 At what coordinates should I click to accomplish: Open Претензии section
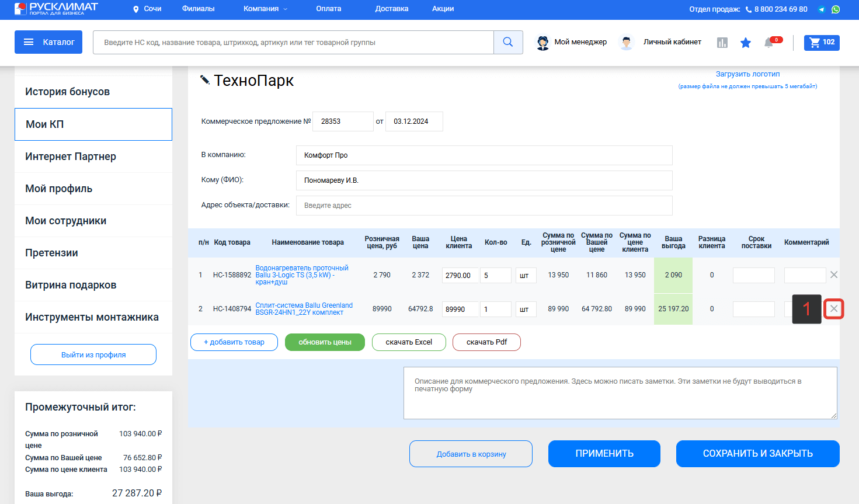(93, 253)
